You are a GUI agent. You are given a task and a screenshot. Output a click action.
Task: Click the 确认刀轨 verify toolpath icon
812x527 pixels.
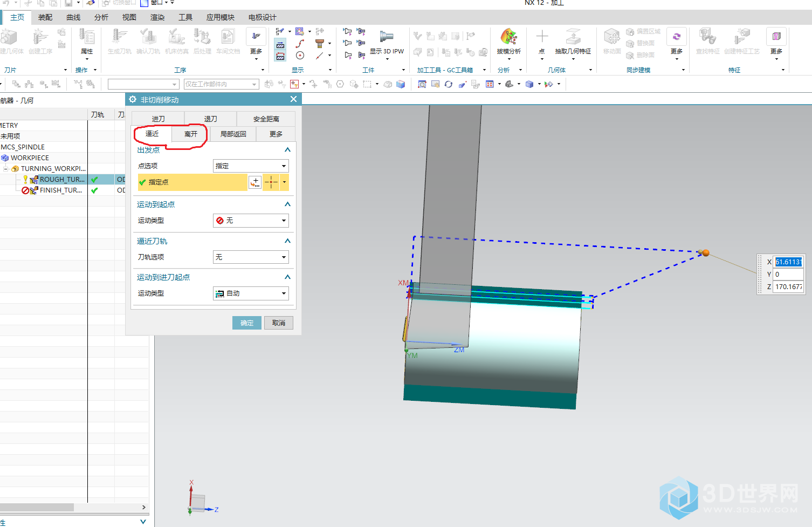point(148,42)
